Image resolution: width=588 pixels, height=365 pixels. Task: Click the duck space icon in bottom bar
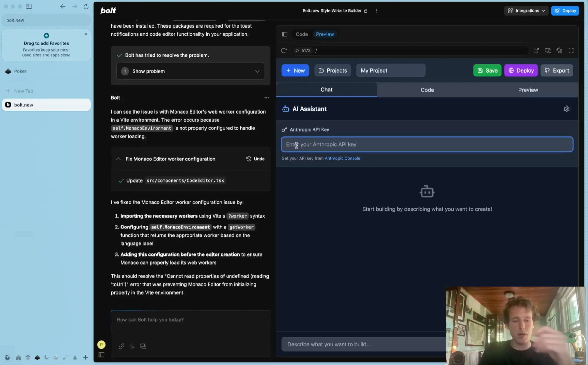click(x=46, y=357)
